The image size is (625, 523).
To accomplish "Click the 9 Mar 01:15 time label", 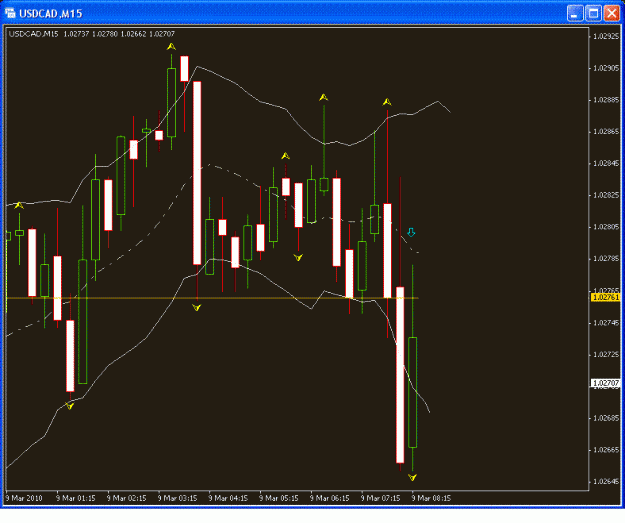I will tap(76, 498).
